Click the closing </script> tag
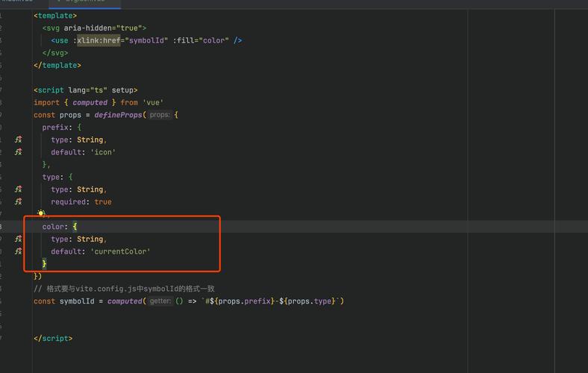 click(52, 339)
